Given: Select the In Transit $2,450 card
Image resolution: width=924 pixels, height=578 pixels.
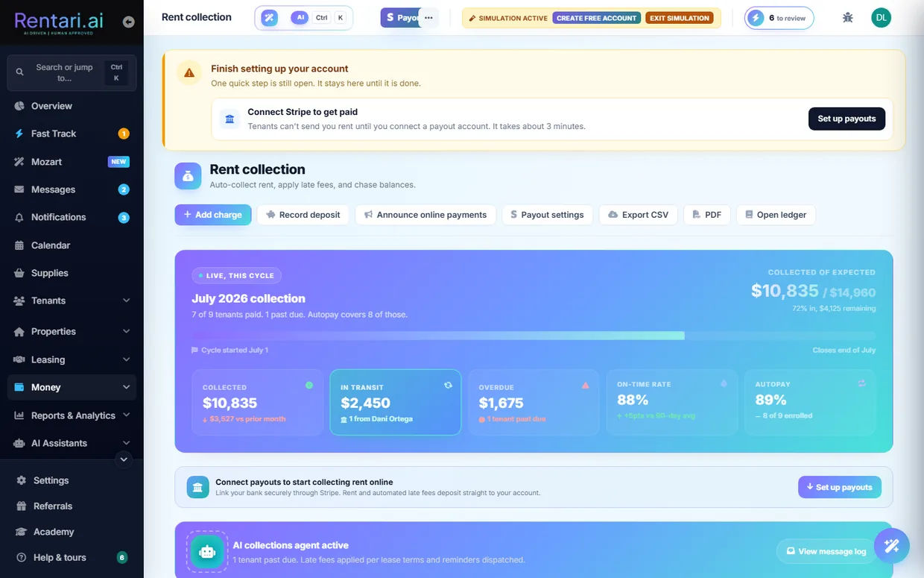Looking at the screenshot, I should (396, 402).
